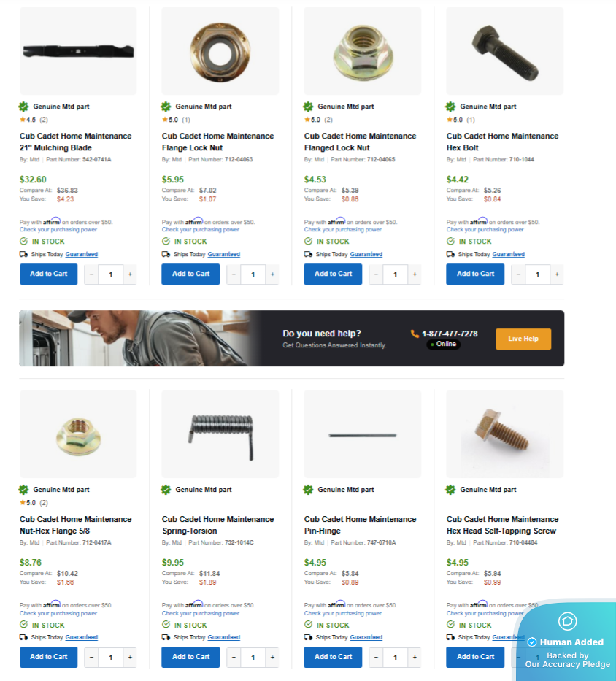This screenshot has width=616, height=681.
Task: Add the 21" Mulching Blade to cart
Action: pyautogui.click(x=49, y=274)
